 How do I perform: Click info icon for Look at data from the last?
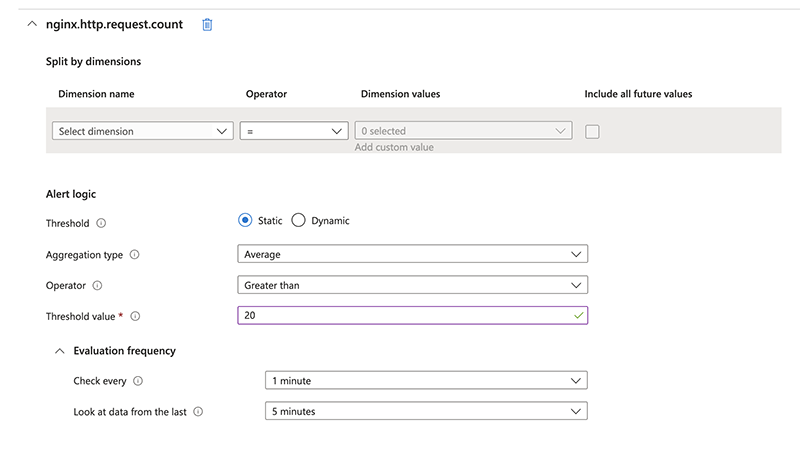coord(198,411)
